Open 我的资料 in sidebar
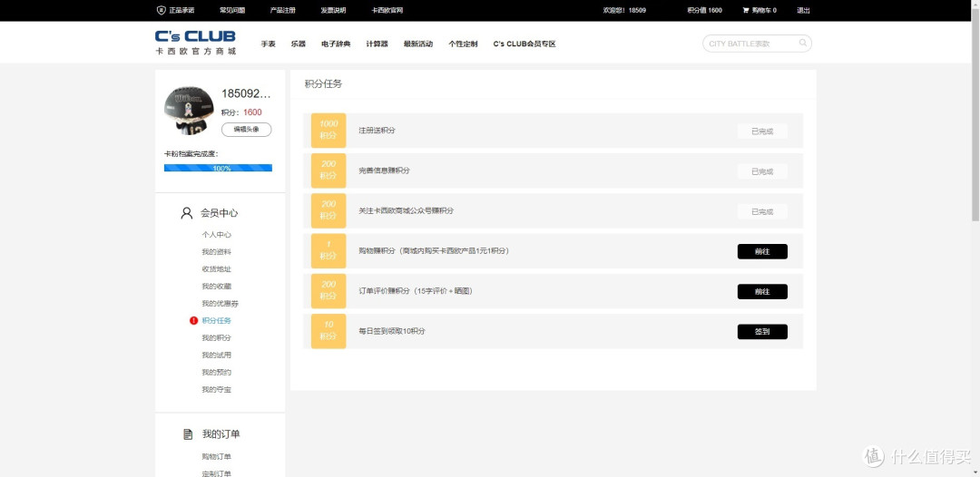 tap(216, 252)
